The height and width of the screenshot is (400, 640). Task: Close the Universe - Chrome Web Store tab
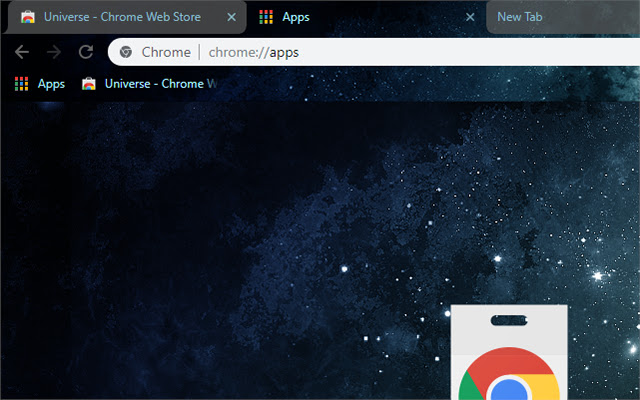(231, 17)
